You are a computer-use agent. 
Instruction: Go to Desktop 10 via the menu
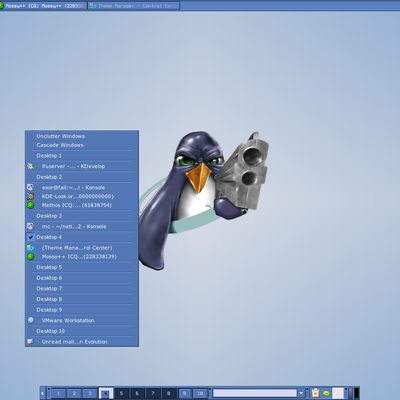click(x=82, y=331)
